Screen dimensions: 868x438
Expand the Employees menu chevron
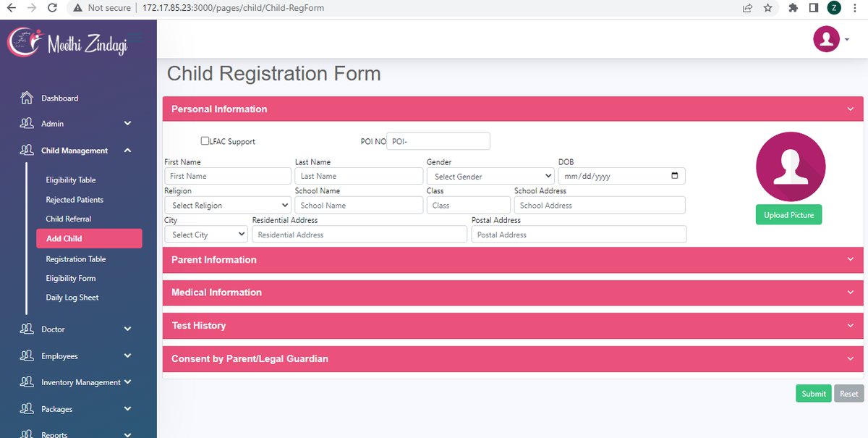pyautogui.click(x=127, y=356)
